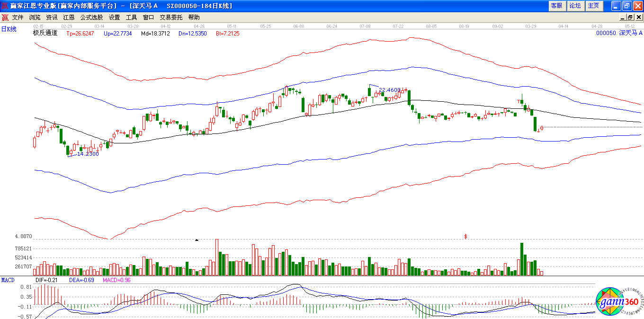Minimize the inner chart window
The image size is (644, 319).
point(623,18)
